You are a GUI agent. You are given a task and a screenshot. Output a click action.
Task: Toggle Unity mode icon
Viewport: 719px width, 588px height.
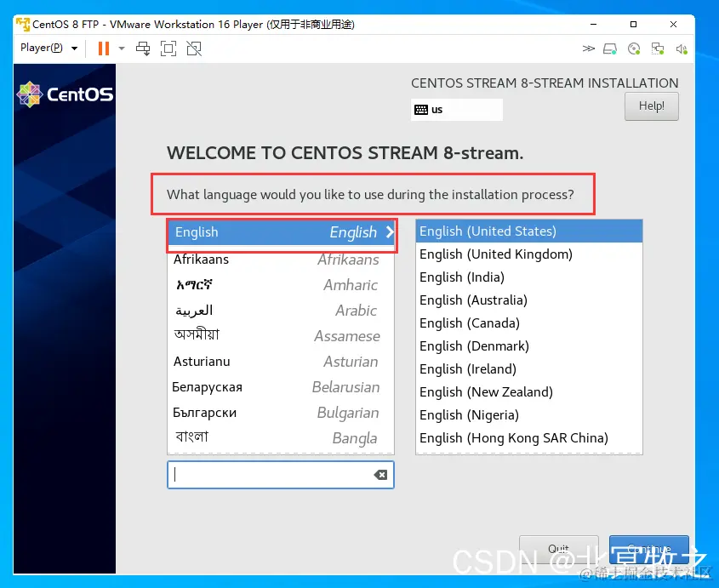(194, 49)
